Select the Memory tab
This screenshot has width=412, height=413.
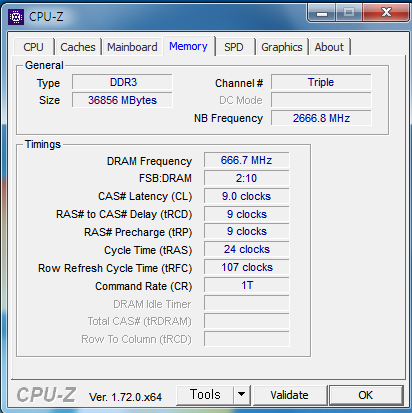click(x=188, y=46)
